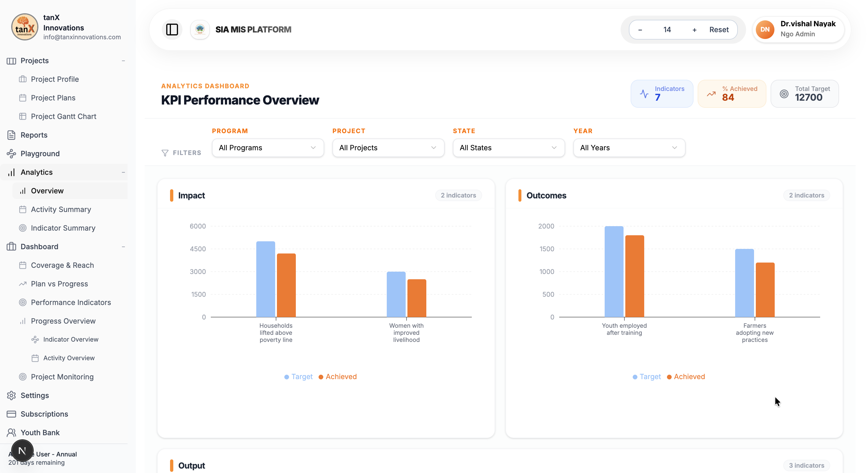Decrease font size with minus button
Screen dimensions: 868x473
pos(640,30)
